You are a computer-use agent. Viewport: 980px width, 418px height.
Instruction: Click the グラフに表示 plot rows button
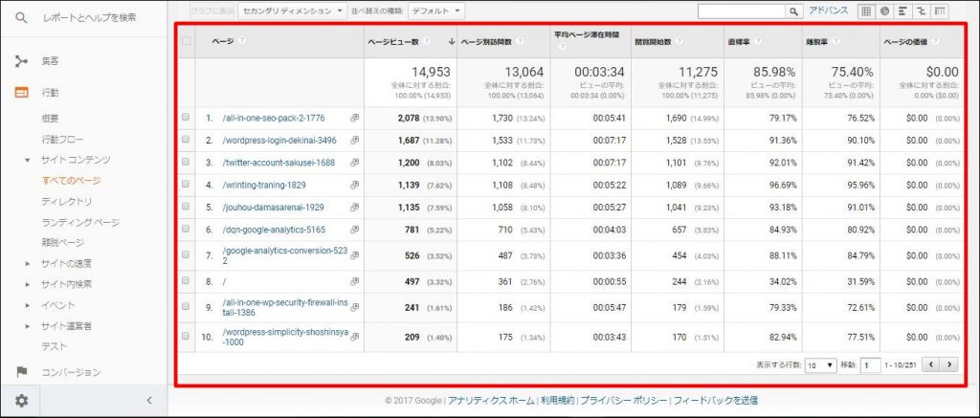pyautogui.click(x=211, y=11)
